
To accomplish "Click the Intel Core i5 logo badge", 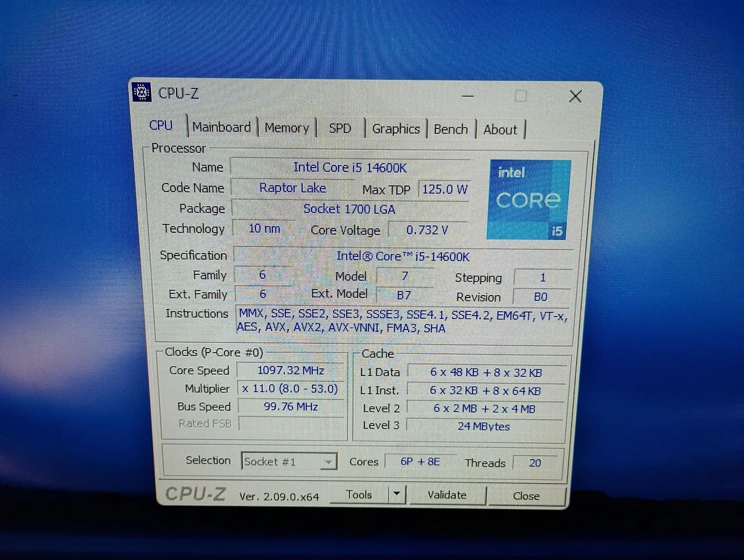I will pos(528,200).
